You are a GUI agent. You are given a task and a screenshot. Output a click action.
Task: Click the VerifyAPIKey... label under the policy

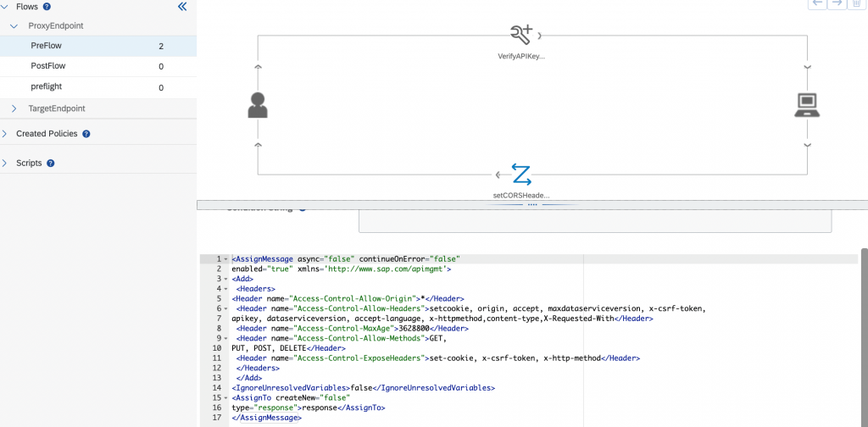(521, 56)
